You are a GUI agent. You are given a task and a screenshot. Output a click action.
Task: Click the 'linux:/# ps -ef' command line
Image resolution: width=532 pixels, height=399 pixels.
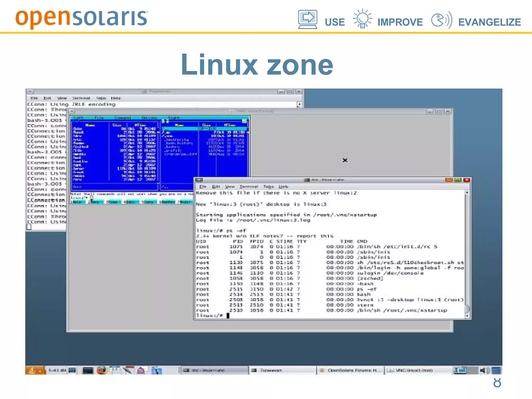point(221,231)
